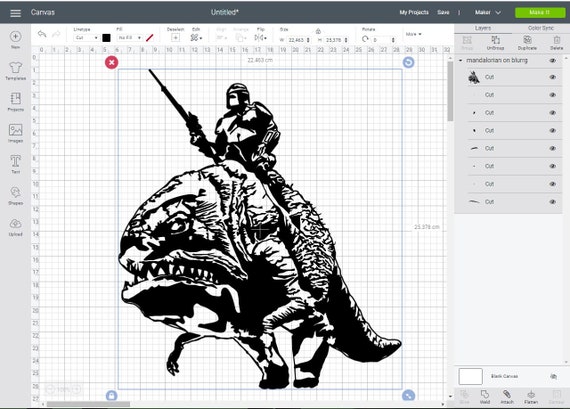Click the Flatten tool
The image size is (570, 409).
pos(531,397)
